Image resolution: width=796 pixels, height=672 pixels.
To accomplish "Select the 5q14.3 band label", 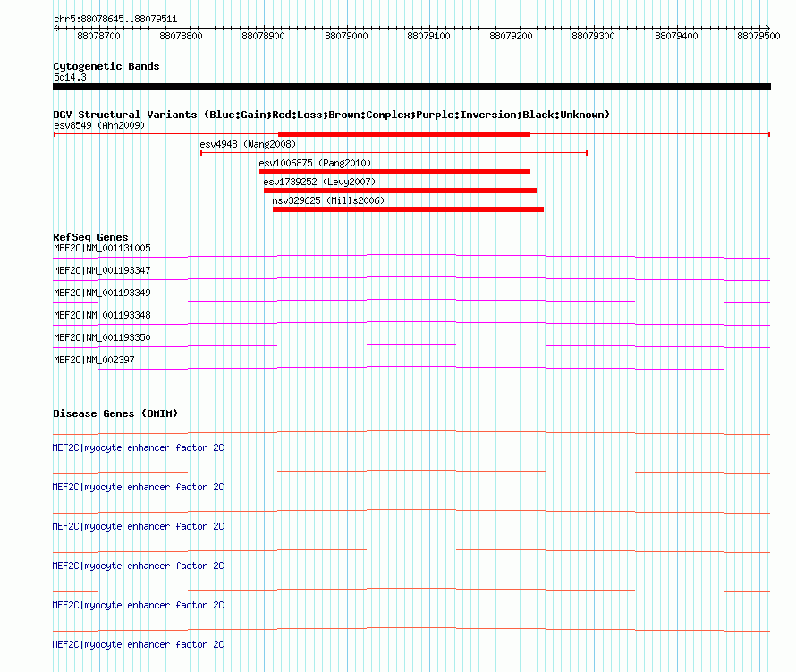I will click(x=70, y=77).
